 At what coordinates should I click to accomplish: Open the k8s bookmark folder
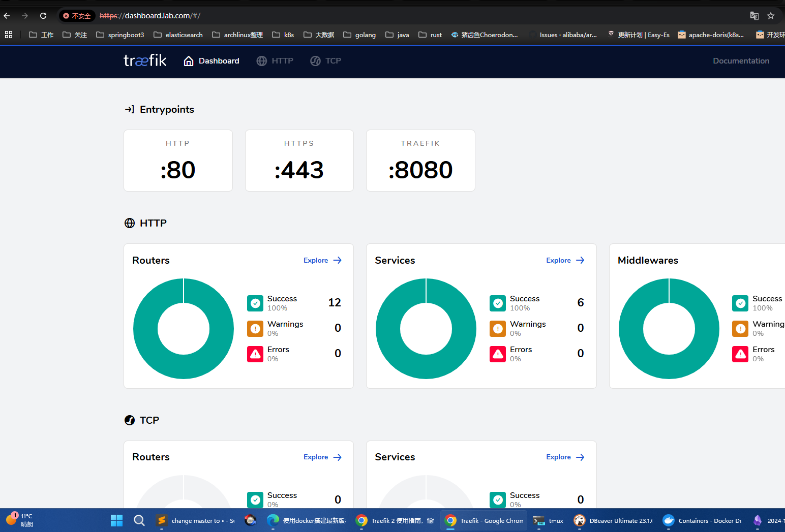point(283,35)
